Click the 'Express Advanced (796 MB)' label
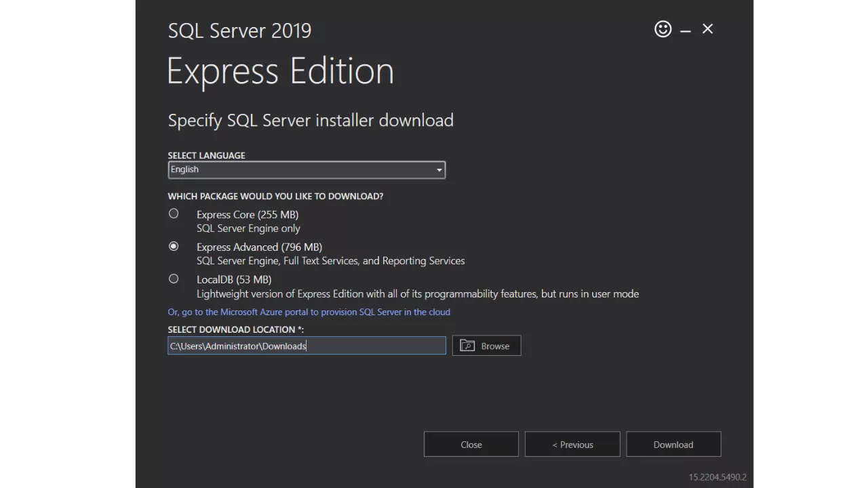This screenshot has width=868, height=488. pos(259,247)
